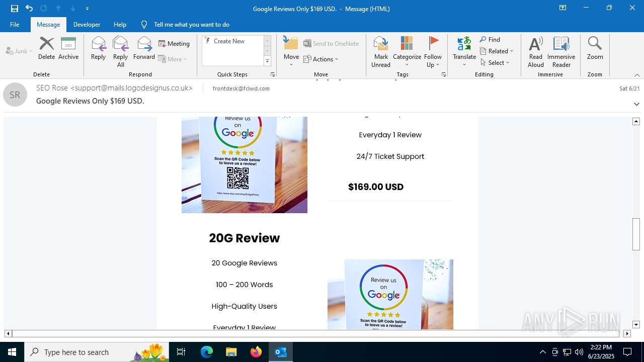Open the Select dropdown
Viewport: 644px width, 362px height.
pos(495,63)
